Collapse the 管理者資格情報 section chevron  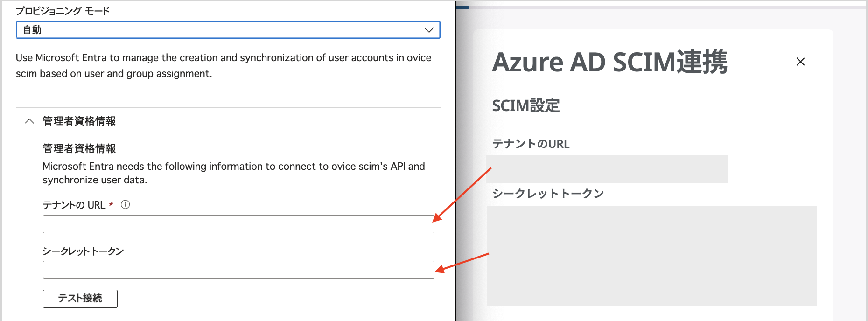(x=29, y=121)
